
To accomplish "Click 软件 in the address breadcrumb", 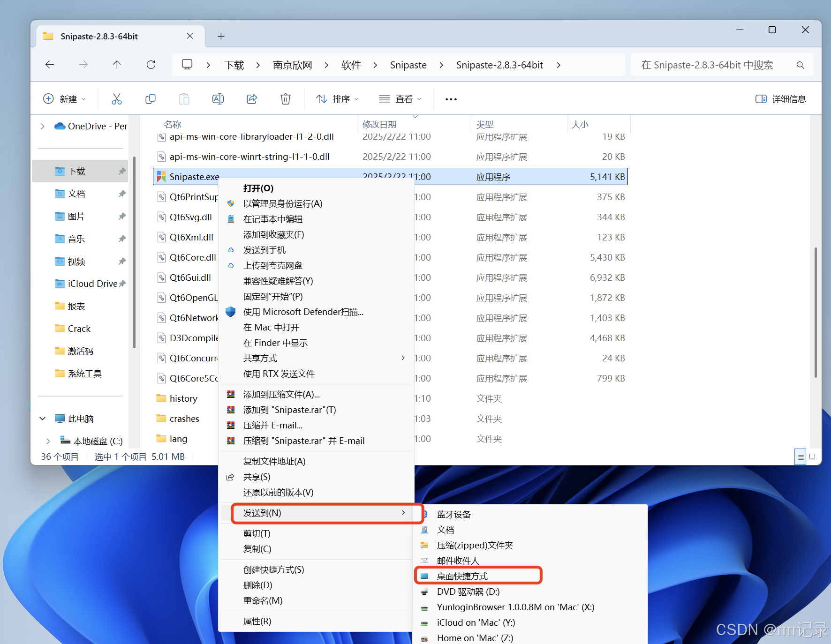I will tap(351, 65).
